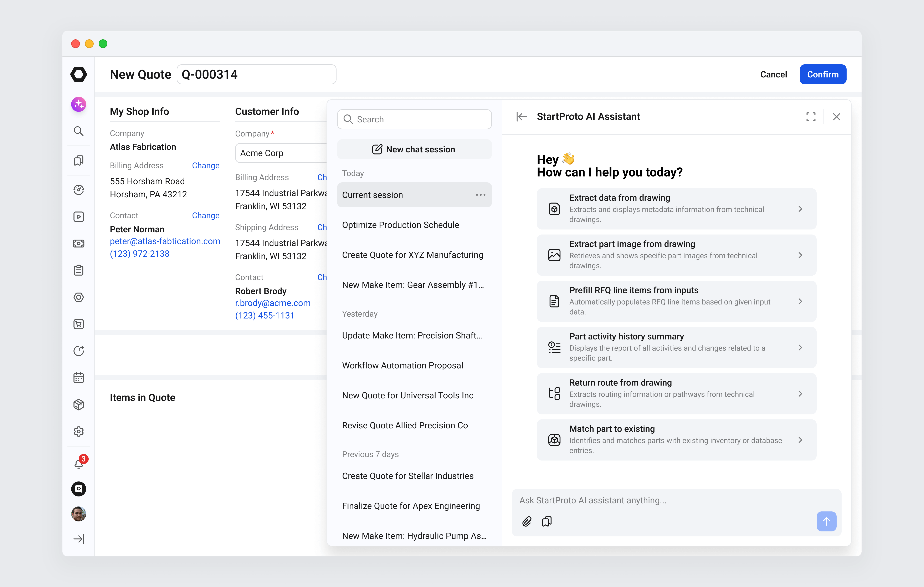Open the Current session chat
The height and width of the screenshot is (587, 924).
point(414,195)
